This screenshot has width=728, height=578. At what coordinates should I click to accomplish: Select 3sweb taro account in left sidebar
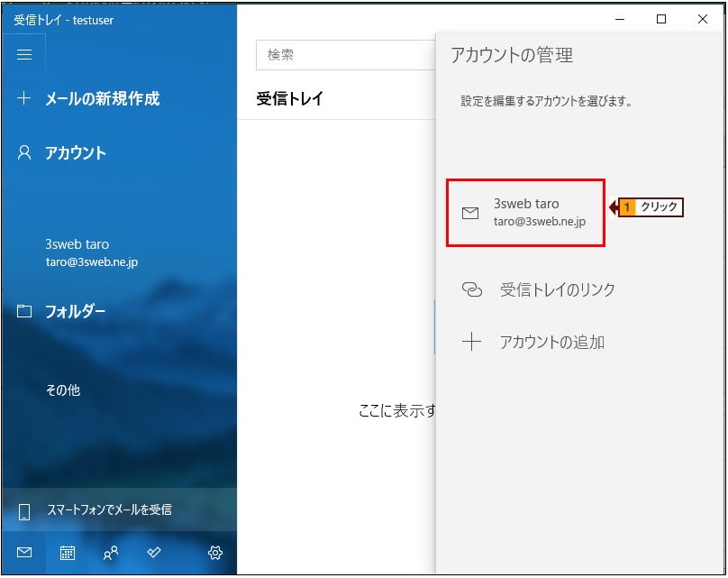92,252
